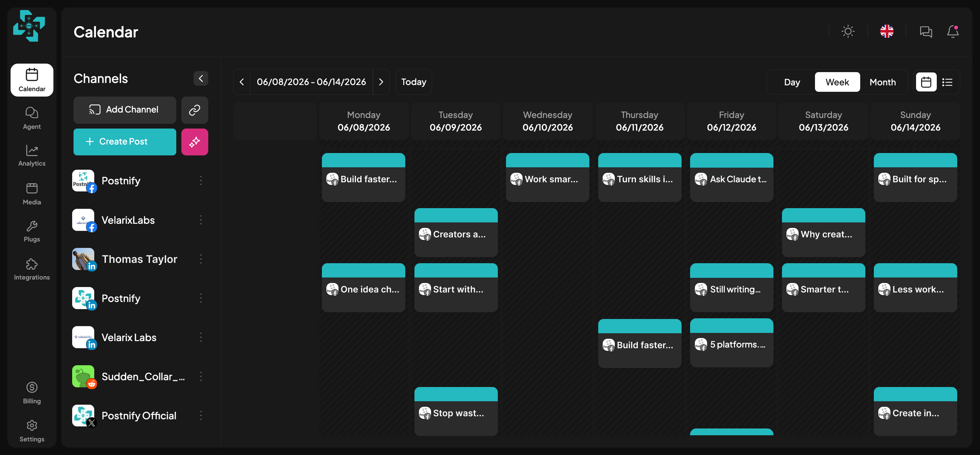The image size is (980, 455).
Task: Select the Postnify Official X avatar
Action: click(x=83, y=416)
